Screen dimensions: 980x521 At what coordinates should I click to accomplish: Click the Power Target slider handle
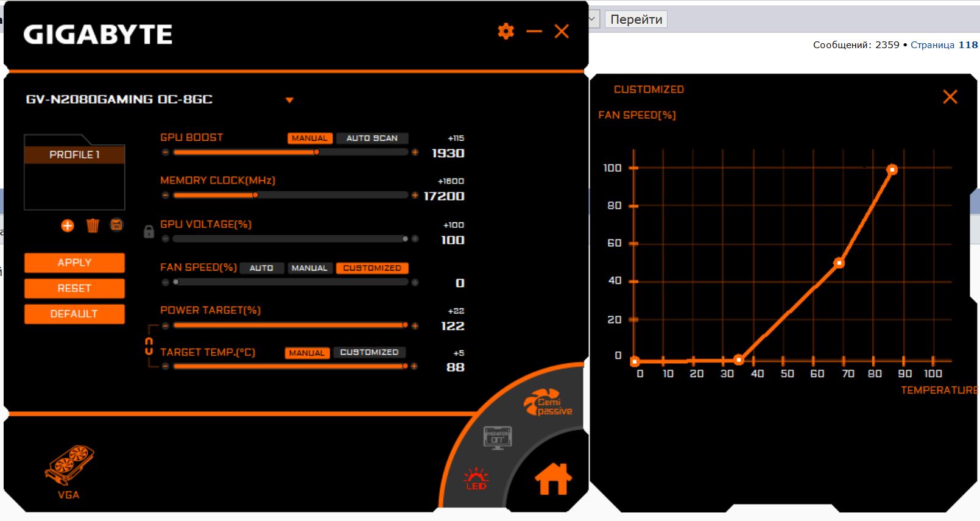click(x=405, y=325)
